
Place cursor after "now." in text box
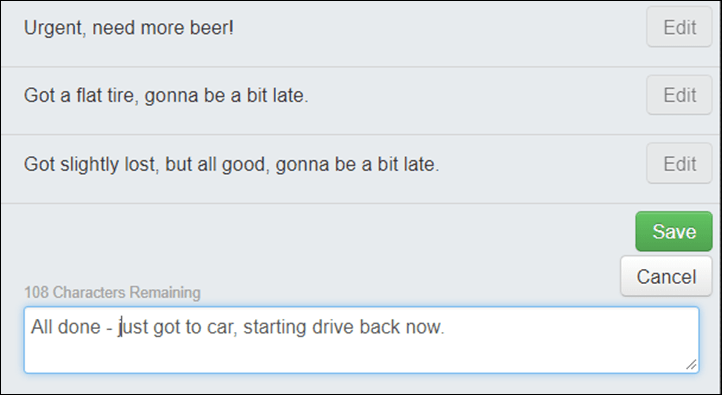(x=446, y=327)
